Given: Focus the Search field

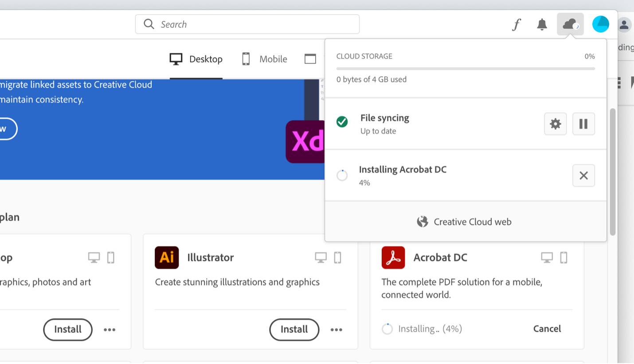Looking at the screenshot, I should point(247,24).
